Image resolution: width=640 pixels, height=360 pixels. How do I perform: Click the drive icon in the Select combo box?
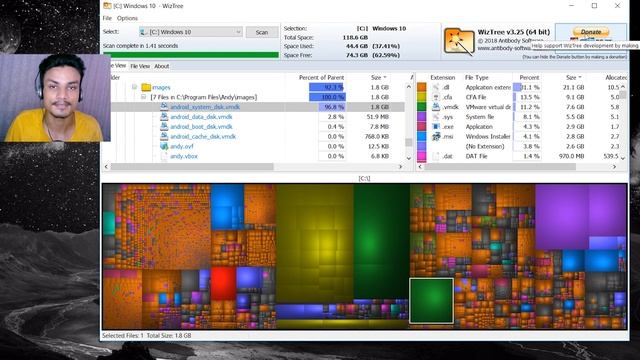pyautogui.click(x=144, y=32)
